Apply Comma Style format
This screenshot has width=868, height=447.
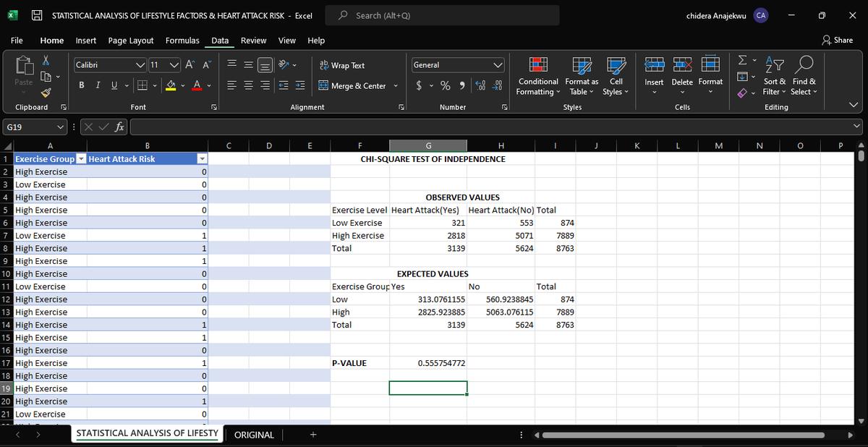tap(461, 86)
